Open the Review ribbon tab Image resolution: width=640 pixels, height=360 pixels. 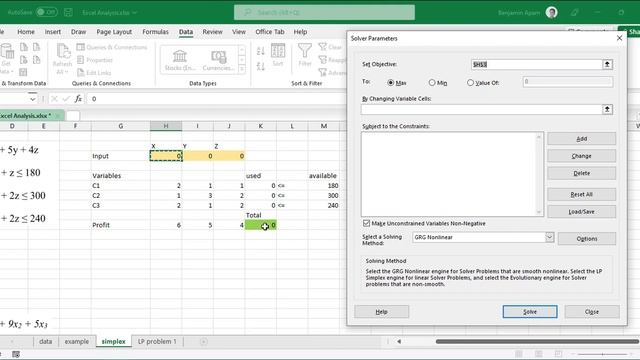tap(212, 31)
